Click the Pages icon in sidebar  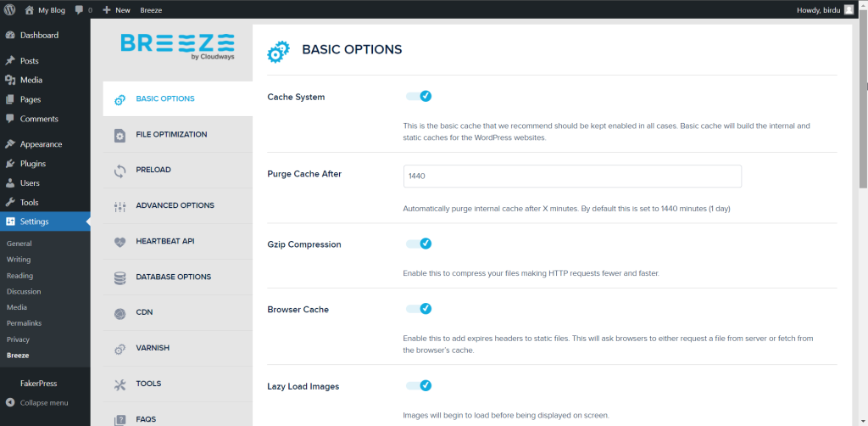tap(10, 99)
